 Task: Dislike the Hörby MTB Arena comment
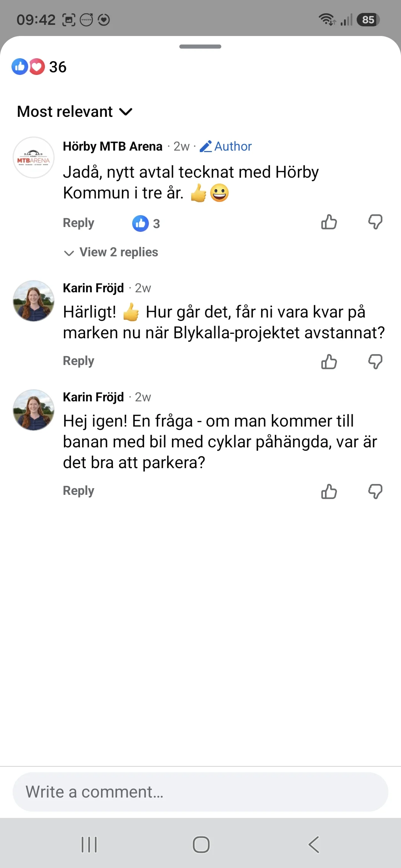click(375, 222)
